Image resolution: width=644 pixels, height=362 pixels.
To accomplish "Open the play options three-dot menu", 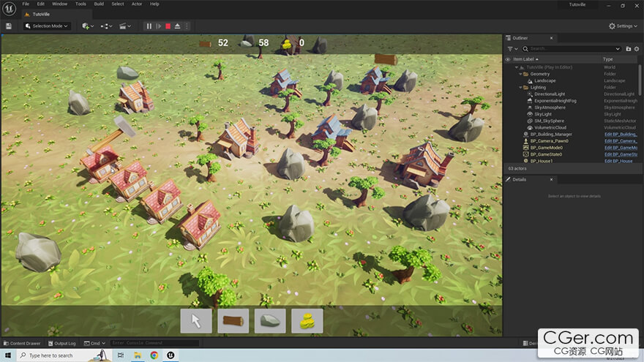I will 187,26.
